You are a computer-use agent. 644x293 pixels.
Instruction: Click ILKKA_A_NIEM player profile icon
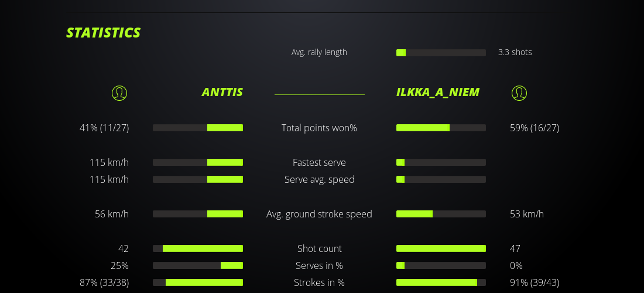[519, 93]
